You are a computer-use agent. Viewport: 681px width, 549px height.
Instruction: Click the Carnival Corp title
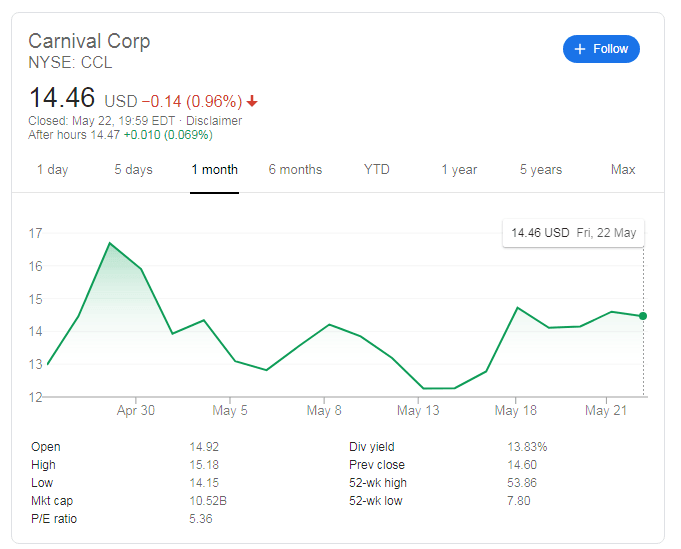click(89, 41)
